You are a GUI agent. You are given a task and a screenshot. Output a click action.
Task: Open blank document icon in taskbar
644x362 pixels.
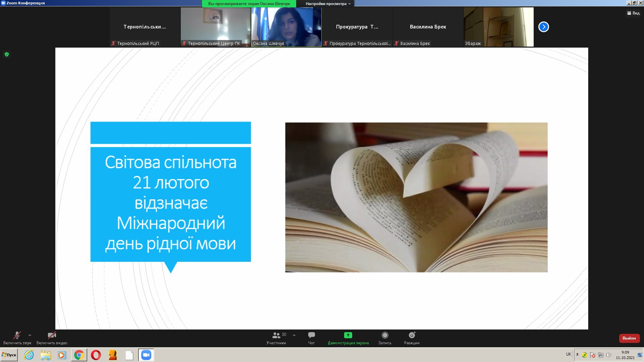pyautogui.click(x=129, y=355)
